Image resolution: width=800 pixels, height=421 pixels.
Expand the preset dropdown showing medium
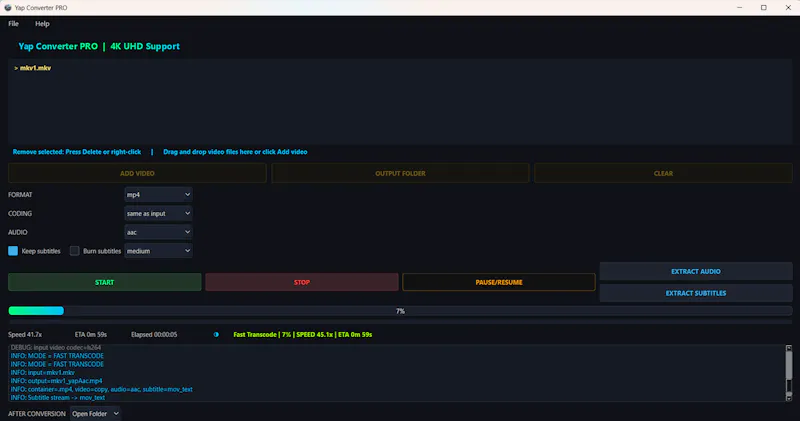pos(158,251)
